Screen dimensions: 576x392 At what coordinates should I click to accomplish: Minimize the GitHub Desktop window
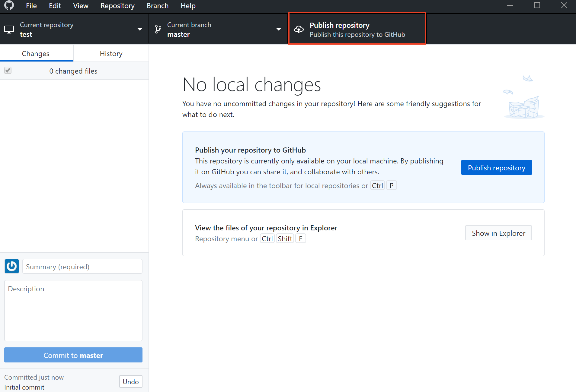(x=510, y=5)
